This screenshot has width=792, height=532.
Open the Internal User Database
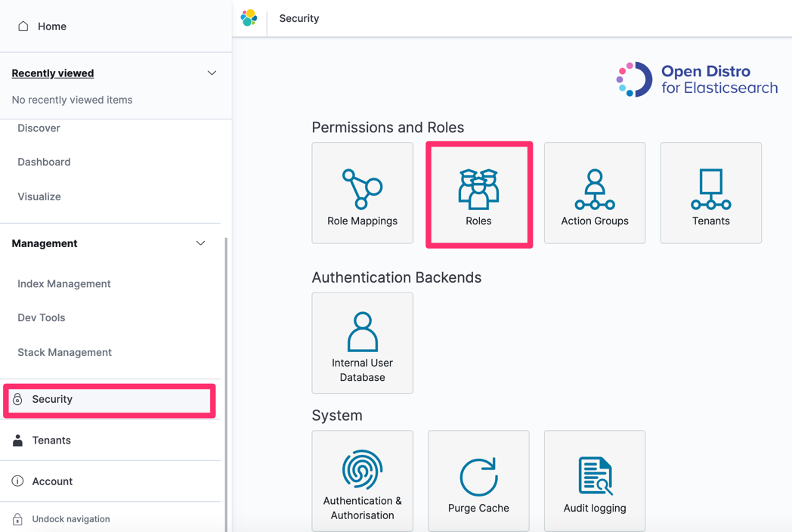point(362,343)
